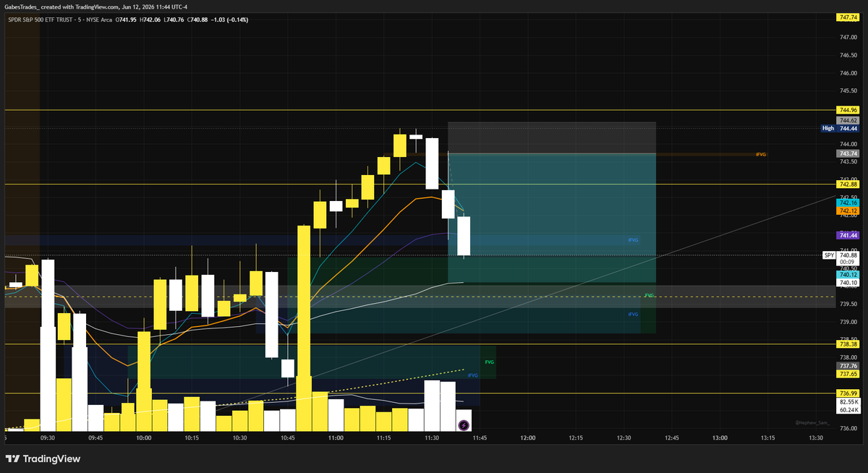Click the 736.99 yellow price label
This screenshot has height=473, width=868.
point(848,393)
